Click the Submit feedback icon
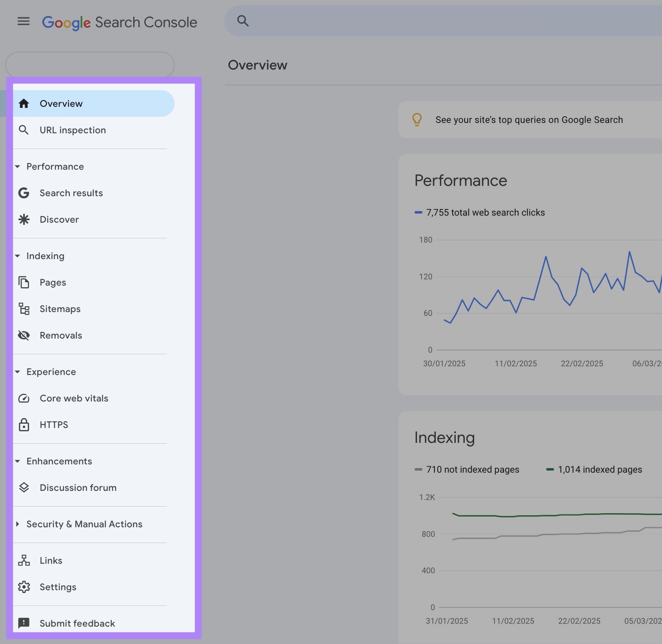The image size is (662, 644). click(24, 623)
